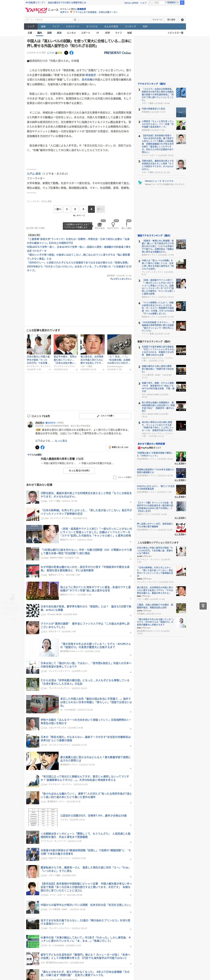Open 高市政権 link in article body
The image size is (210, 980).
[87, 80]
